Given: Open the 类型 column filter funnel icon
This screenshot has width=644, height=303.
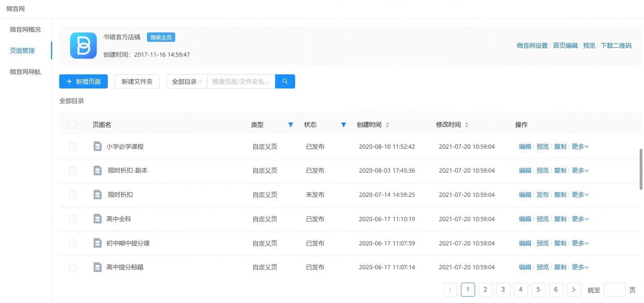Looking at the screenshot, I should (x=290, y=124).
